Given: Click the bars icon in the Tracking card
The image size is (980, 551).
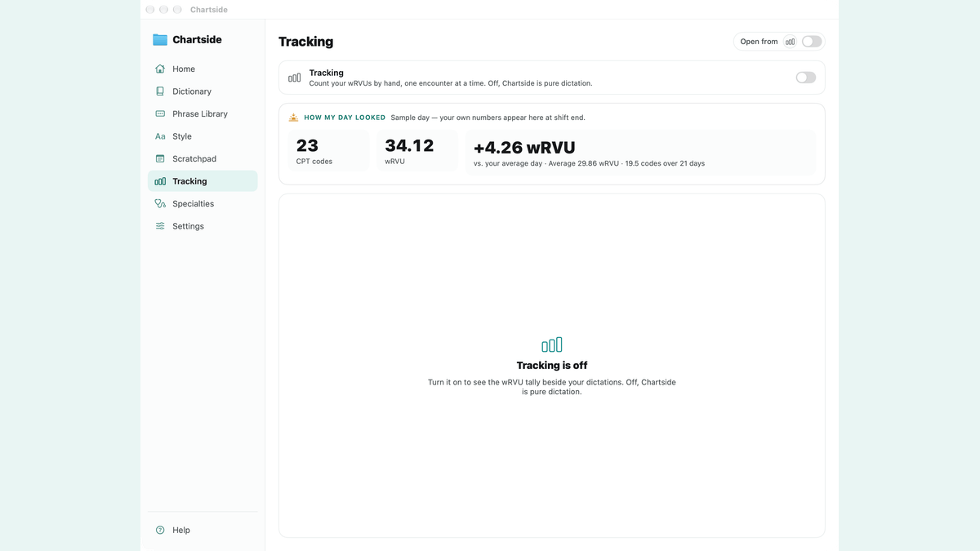Looking at the screenshot, I should [295, 78].
